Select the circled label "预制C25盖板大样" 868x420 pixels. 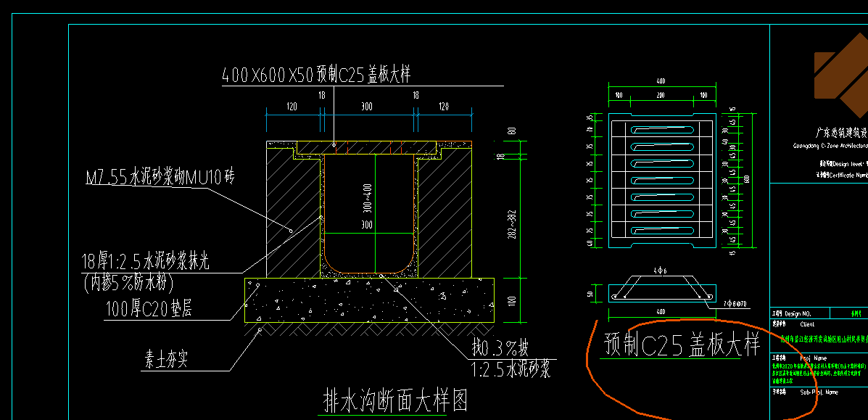tap(682, 345)
